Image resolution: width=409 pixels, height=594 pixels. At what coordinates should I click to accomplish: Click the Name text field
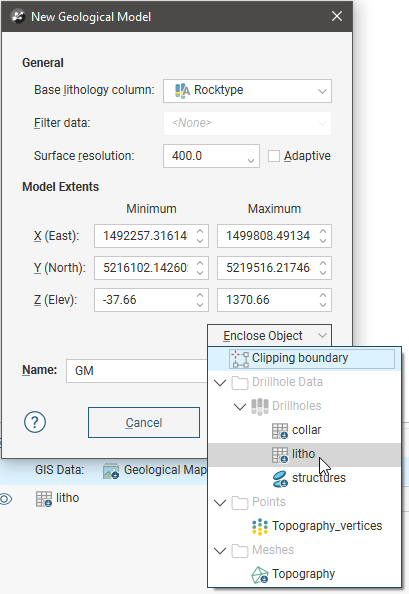pyautogui.click(x=137, y=370)
